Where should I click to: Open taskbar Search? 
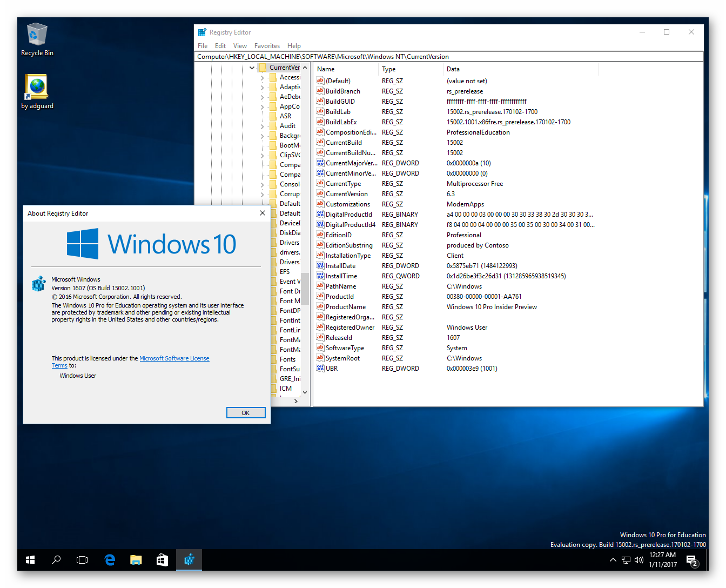point(56,560)
